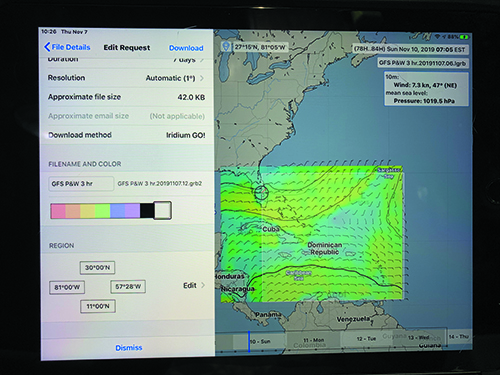The height and width of the screenshot is (375, 500).
Task: Click the forecast time Sun Nov 10 label
Action: (410, 49)
